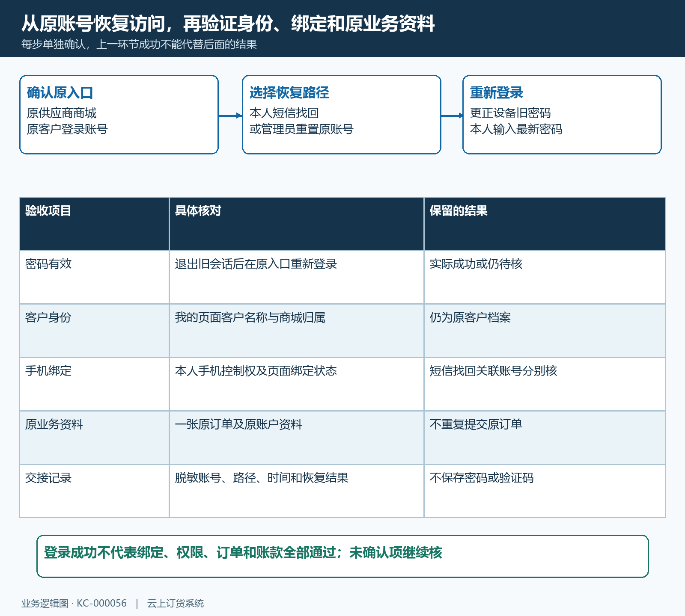Screen dimensions: 685x616
Task: Click the line "原供应商商城"
Action: (62, 113)
